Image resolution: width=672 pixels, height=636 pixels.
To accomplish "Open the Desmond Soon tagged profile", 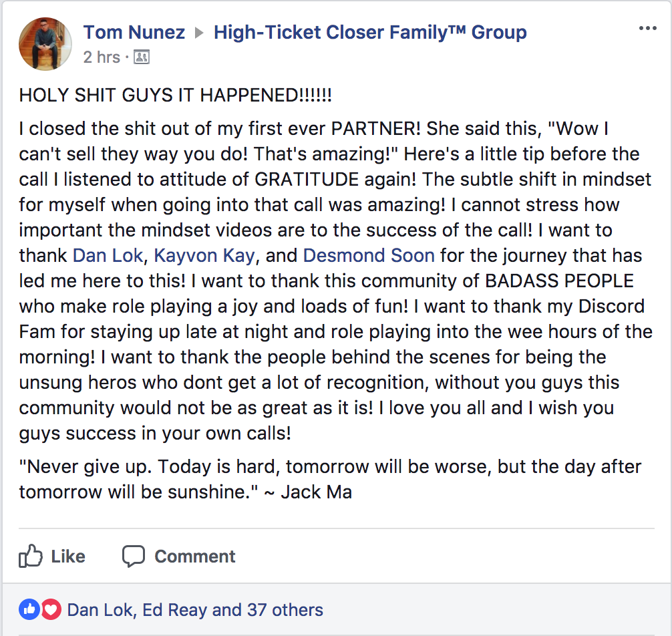I will click(369, 255).
